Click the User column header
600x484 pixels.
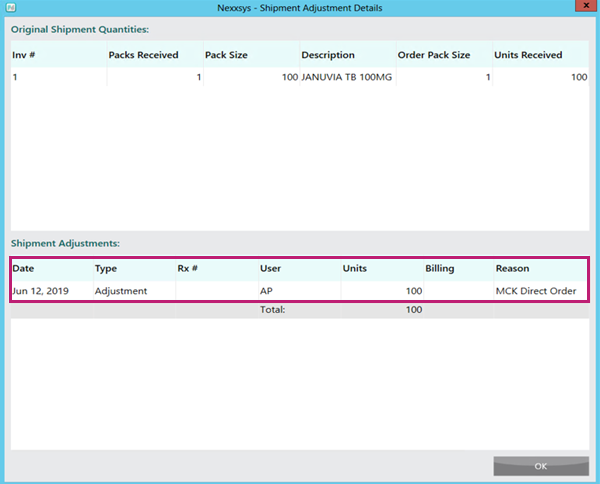click(270, 269)
